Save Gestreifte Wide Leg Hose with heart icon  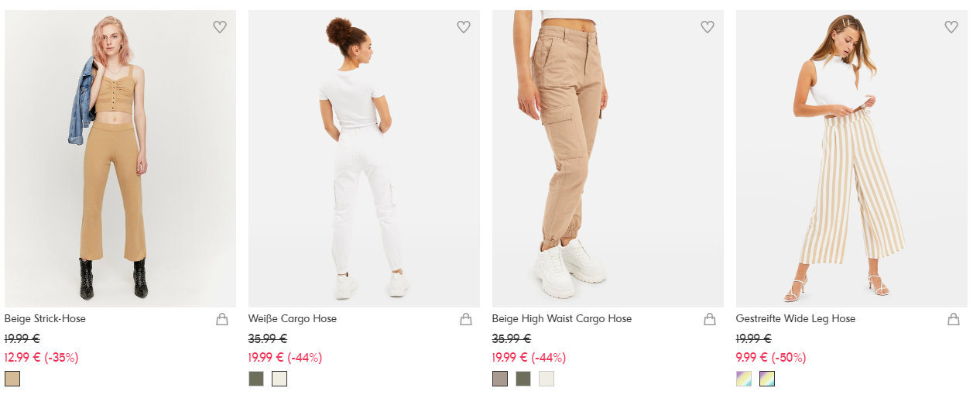pos(951,27)
